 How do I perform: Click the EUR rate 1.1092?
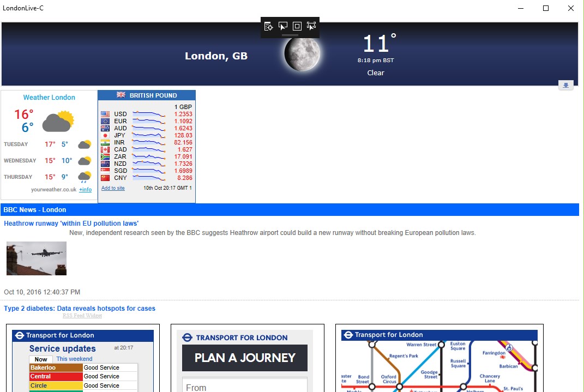[x=183, y=121]
